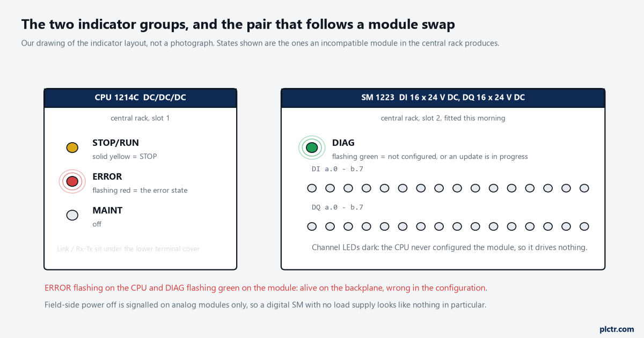This screenshot has width=644, height=338.
Task: Click the DIAG label text
Action: (343, 143)
